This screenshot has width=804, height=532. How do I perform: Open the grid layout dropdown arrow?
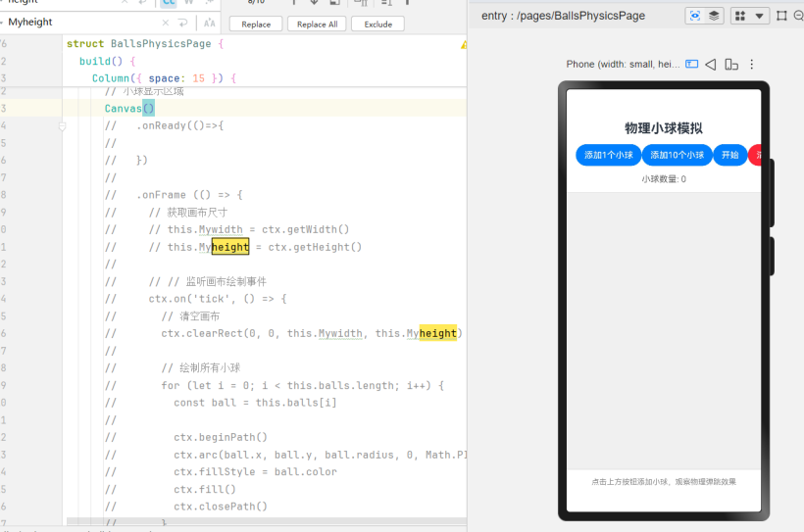pos(761,16)
